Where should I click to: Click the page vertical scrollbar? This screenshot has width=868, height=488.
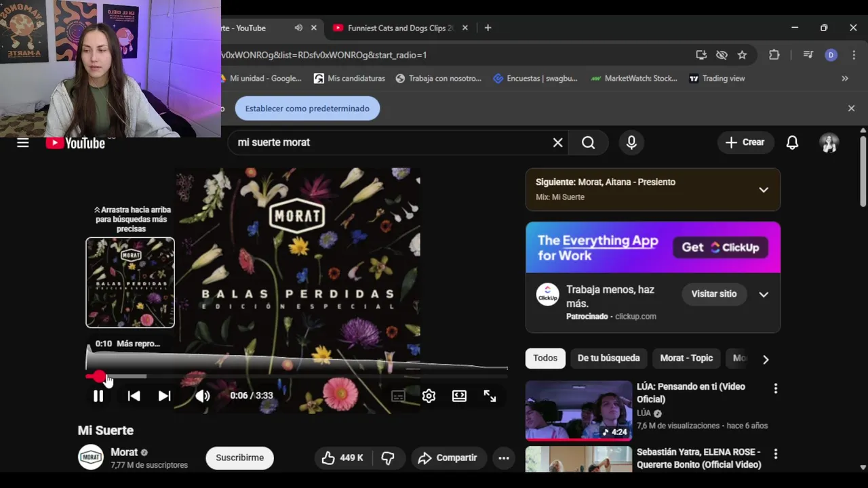[x=863, y=171]
